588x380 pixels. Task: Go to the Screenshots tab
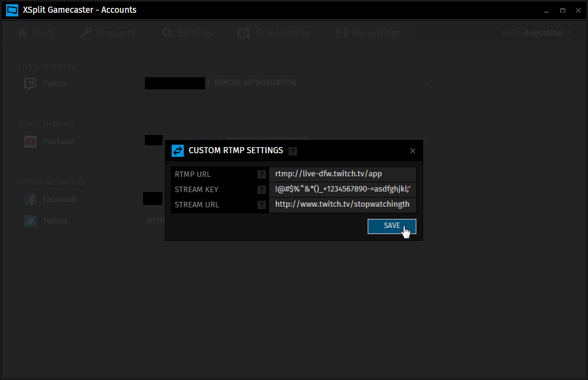(274, 33)
